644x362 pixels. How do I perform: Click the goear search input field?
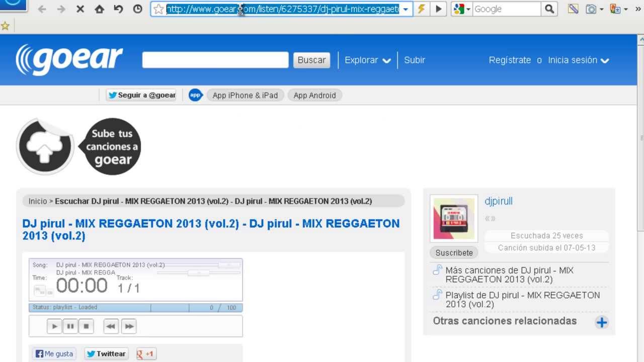pos(215,60)
